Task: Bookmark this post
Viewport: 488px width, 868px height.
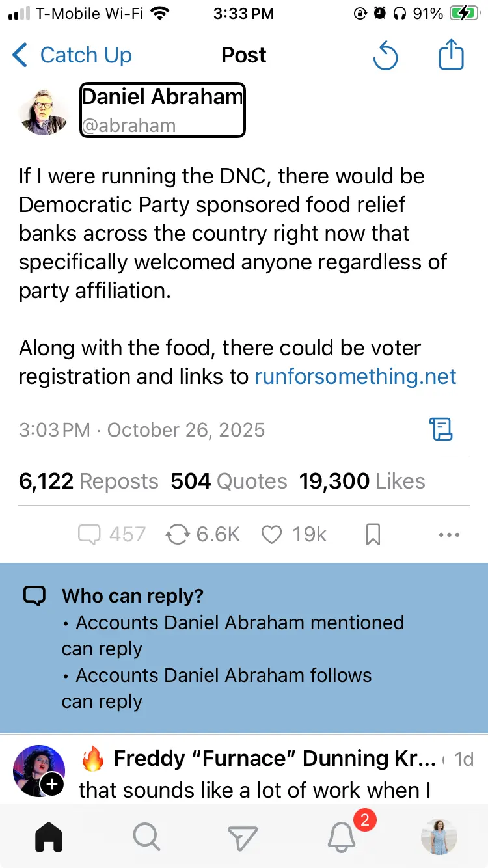Action: [373, 535]
